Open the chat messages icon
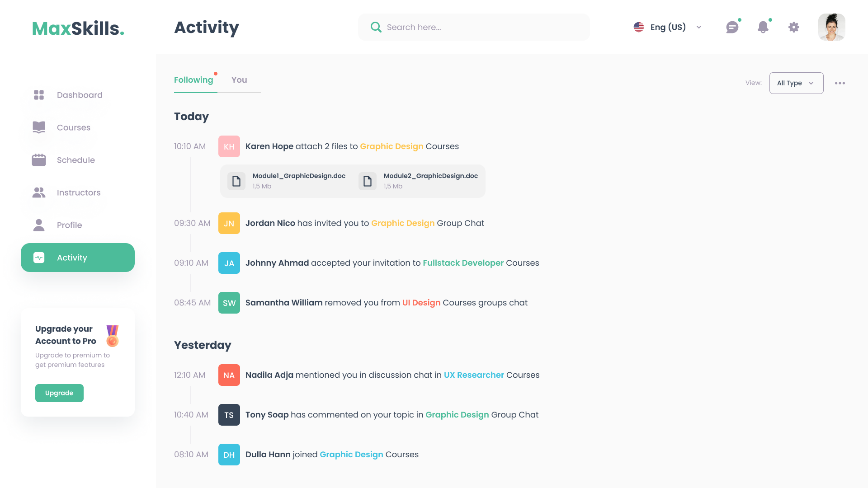 (732, 28)
